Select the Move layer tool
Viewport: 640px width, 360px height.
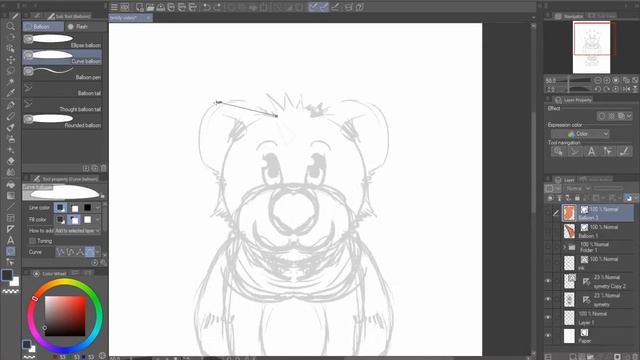(x=10, y=60)
